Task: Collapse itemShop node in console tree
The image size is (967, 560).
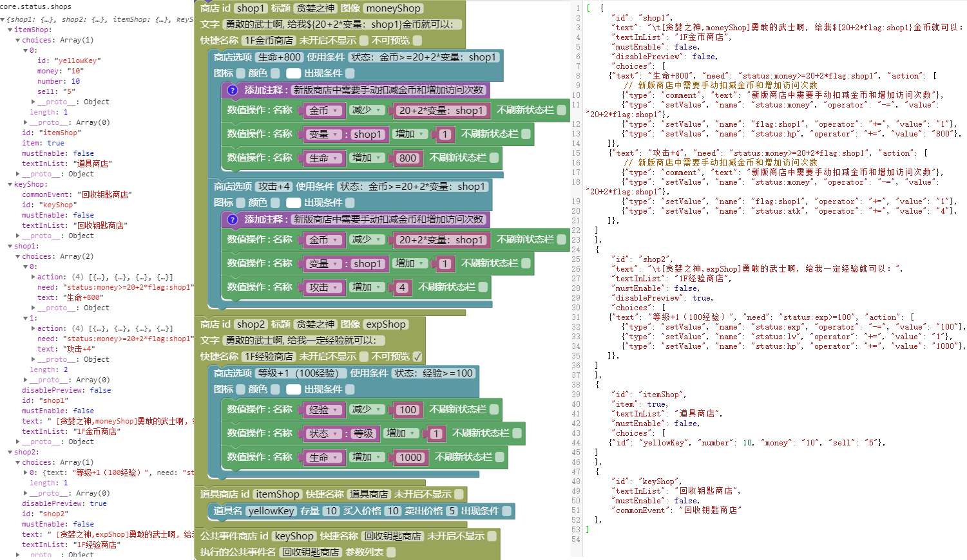Action: coord(10,30)
